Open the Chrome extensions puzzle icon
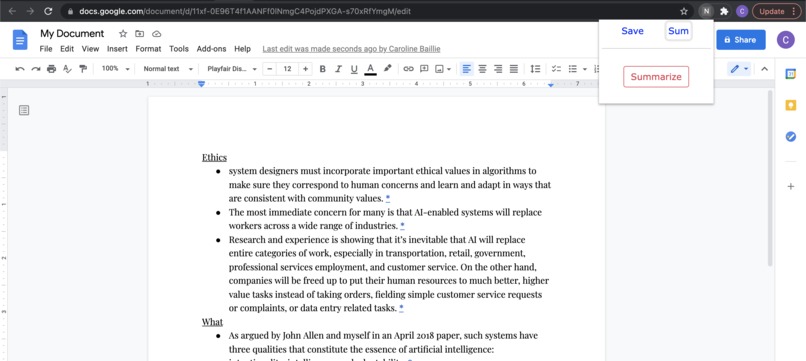The width and height of the screenshot is (806, 361). coord(724,11)
